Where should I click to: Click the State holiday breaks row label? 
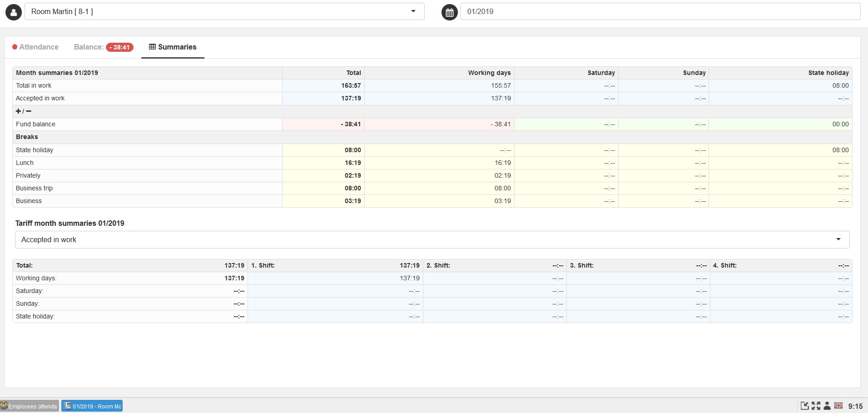pos(35,150)
